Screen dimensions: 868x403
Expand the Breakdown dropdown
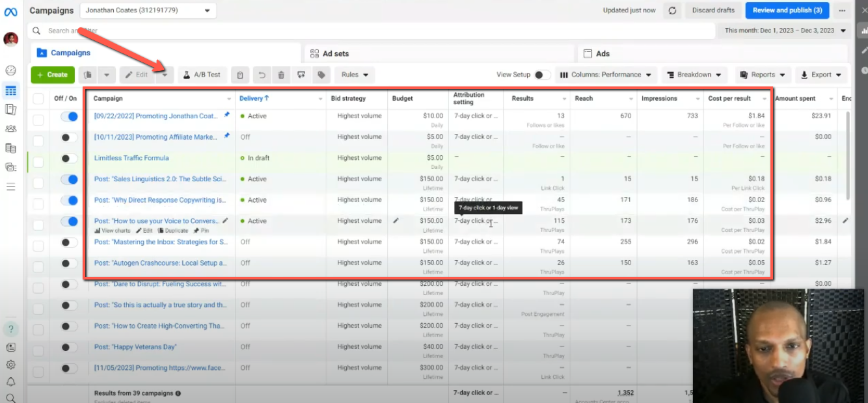point(694,75)
